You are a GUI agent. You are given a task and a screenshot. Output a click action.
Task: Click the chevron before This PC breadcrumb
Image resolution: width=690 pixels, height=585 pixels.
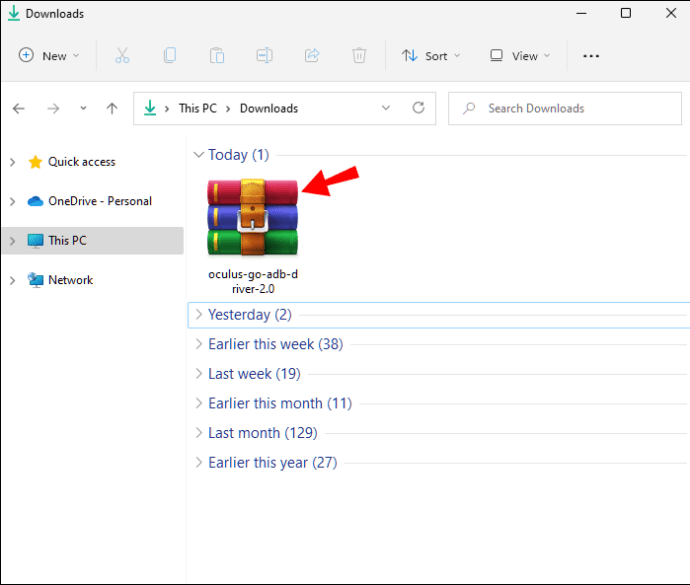(x=167, y=109)
